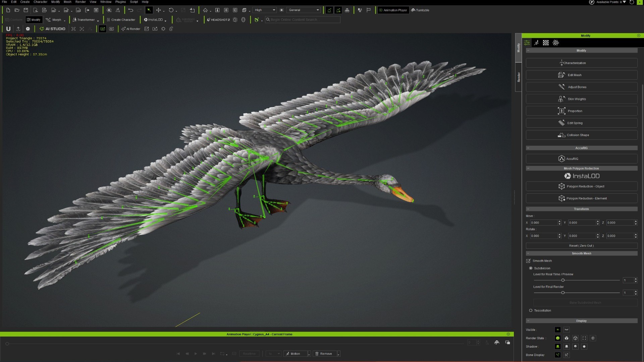The height and width of the screenshot is (362, 644).
Task: Select the move object tool
Action: [158, 10]
